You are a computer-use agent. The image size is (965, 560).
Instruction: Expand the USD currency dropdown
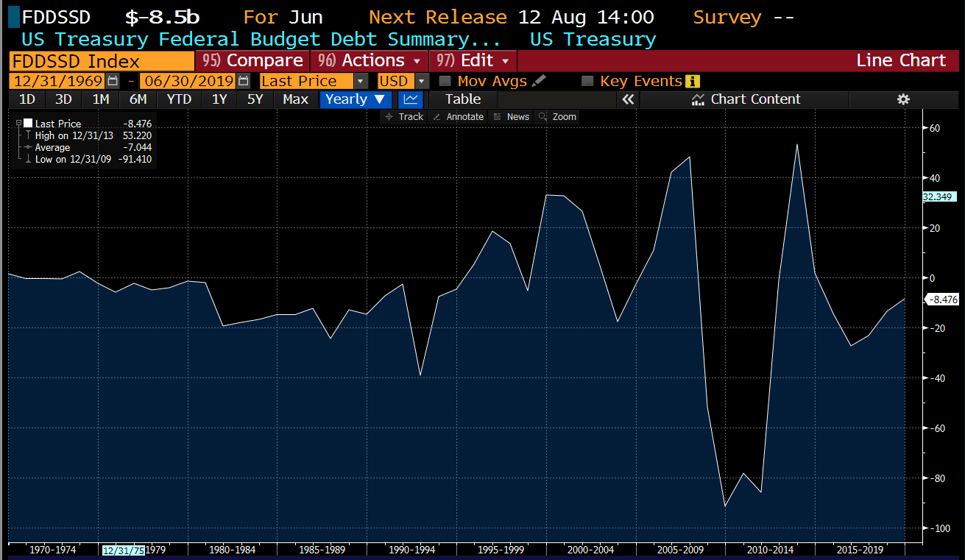tap(422, 82)
